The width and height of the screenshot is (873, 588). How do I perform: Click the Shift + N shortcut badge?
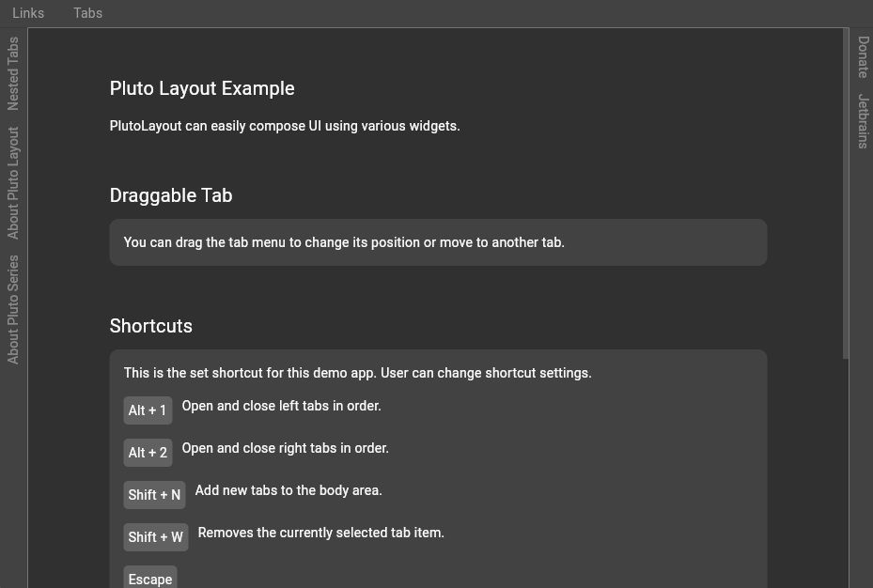pos(154,495)
